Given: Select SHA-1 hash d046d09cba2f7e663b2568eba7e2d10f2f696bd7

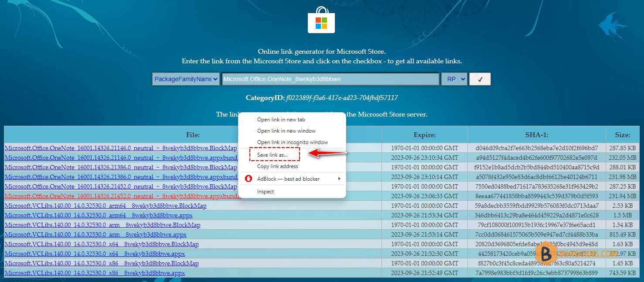Looking at the screenshot, I should point(537,148).
